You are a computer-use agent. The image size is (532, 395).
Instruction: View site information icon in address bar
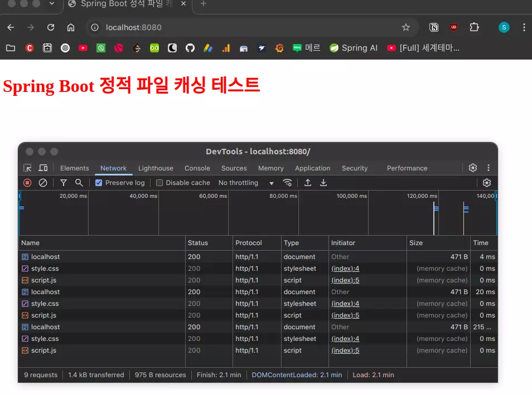[95, 27]
